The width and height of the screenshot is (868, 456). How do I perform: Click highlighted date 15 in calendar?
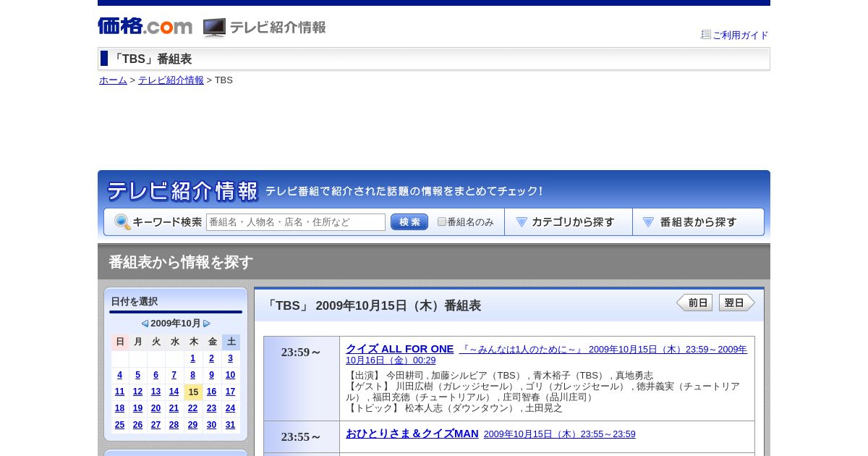coord(193,392)
